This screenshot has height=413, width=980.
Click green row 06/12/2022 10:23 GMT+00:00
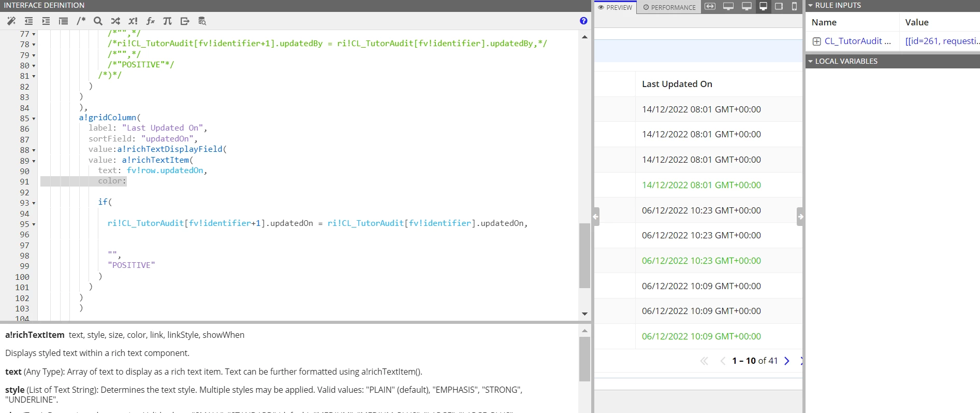point(701,261)
